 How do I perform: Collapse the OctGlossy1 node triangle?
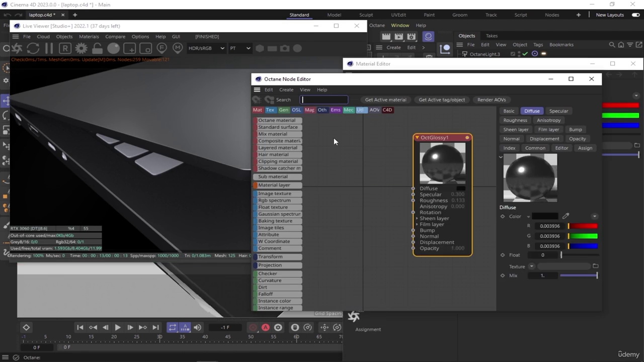point(417,138)
